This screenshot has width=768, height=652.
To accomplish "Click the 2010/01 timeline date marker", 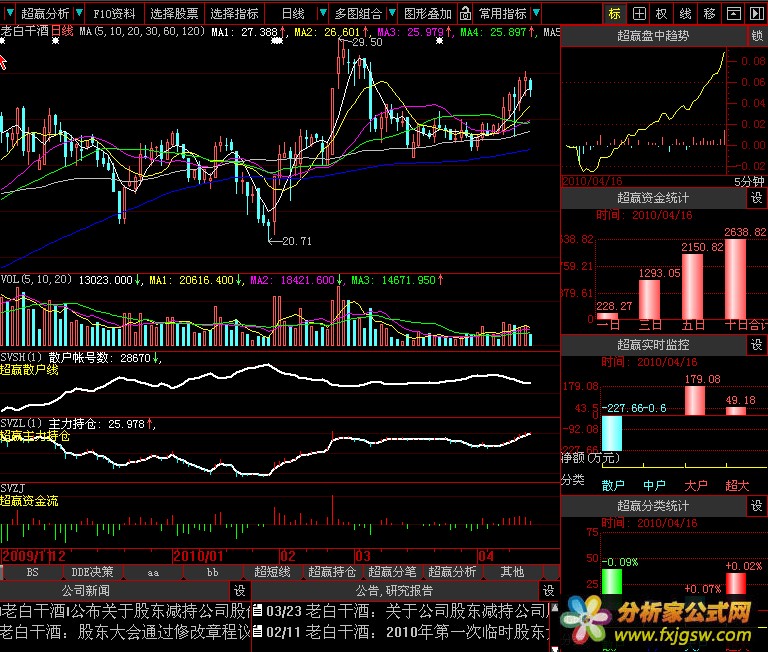I will pos(198,556).
